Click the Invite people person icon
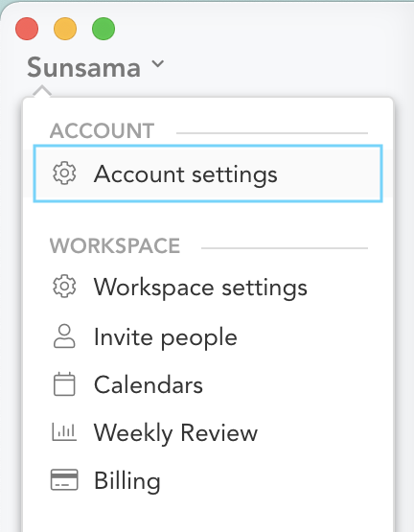414x532 pixels. 64,335
